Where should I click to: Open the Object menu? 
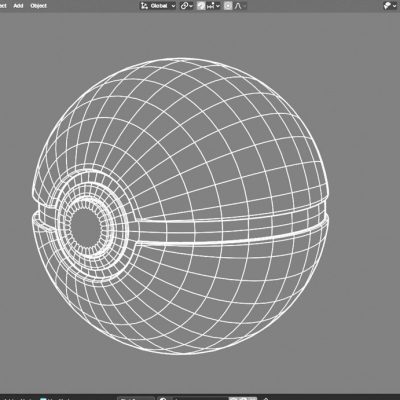click(38, 6)
